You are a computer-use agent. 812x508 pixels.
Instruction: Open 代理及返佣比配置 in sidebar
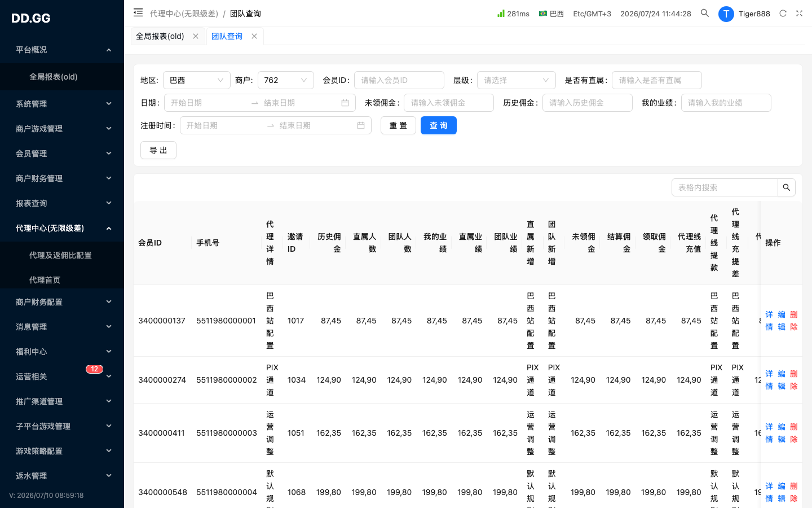pyautogui.click(x=60, y=255)
